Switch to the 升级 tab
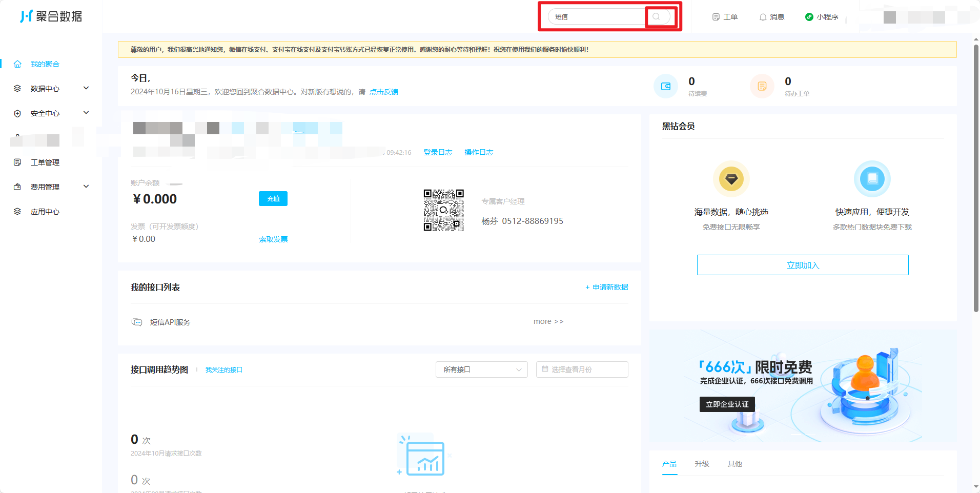This screenshot has width=980, height=493. [702, 464]
